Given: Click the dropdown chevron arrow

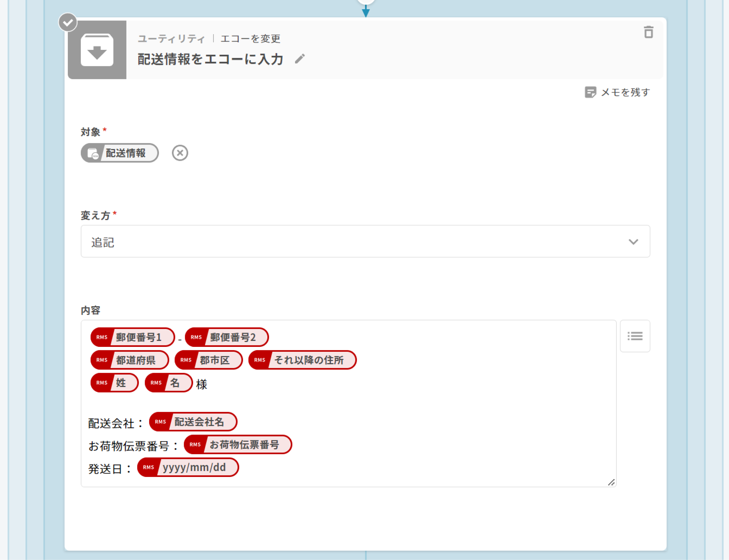Looking at the screenshot, I should click(x=633, y=242).
